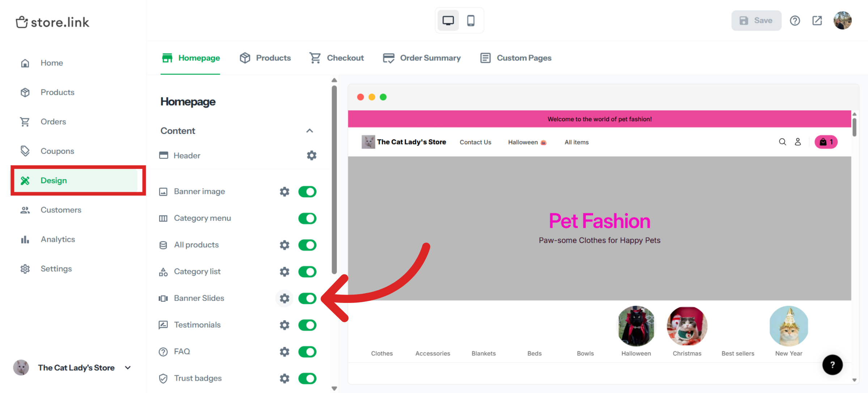Click the user profile avatar

click(x=843, y=20)
